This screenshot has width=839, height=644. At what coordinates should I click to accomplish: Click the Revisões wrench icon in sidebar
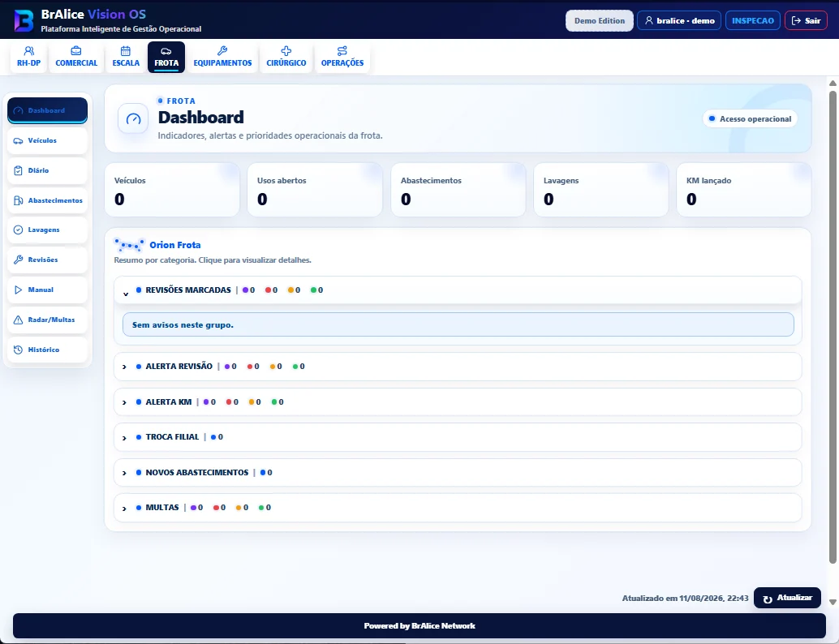coord(18,260)
